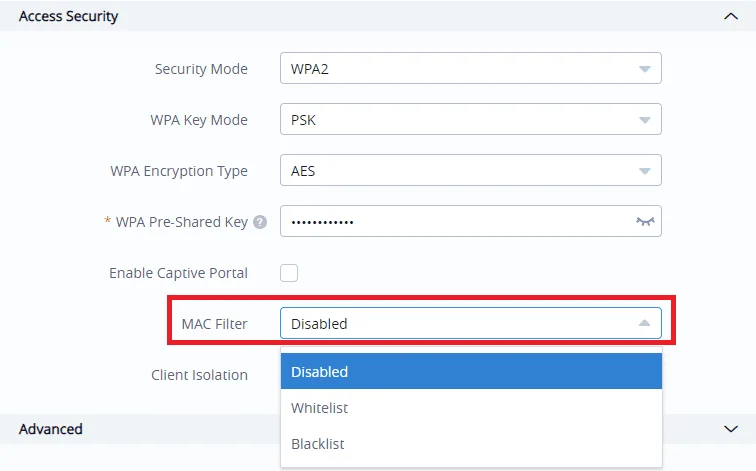Click the WPA Encryption Type dropdown arrow
The height and width of the screenshot is (471, 756).
coord(645,171)
